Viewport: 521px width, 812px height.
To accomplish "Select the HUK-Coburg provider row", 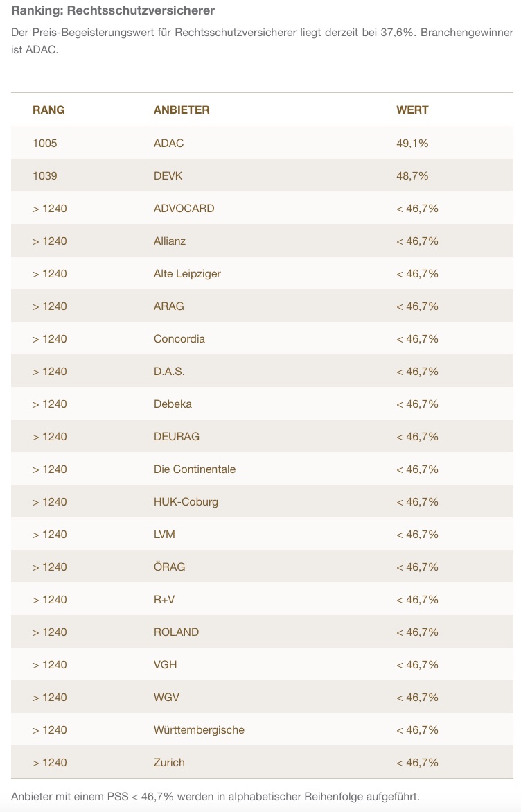I will (186, 501).
